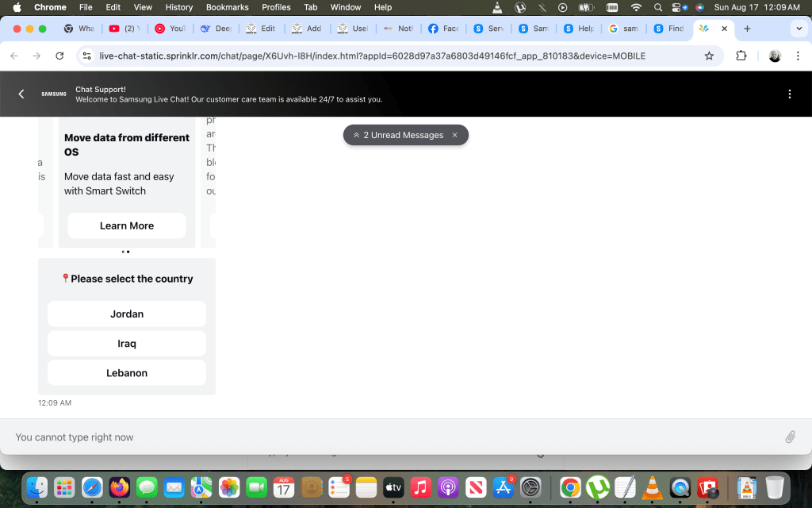View site information icon in address bar
The height and width of the screenshot is (508, 812).
click(87, 56)
